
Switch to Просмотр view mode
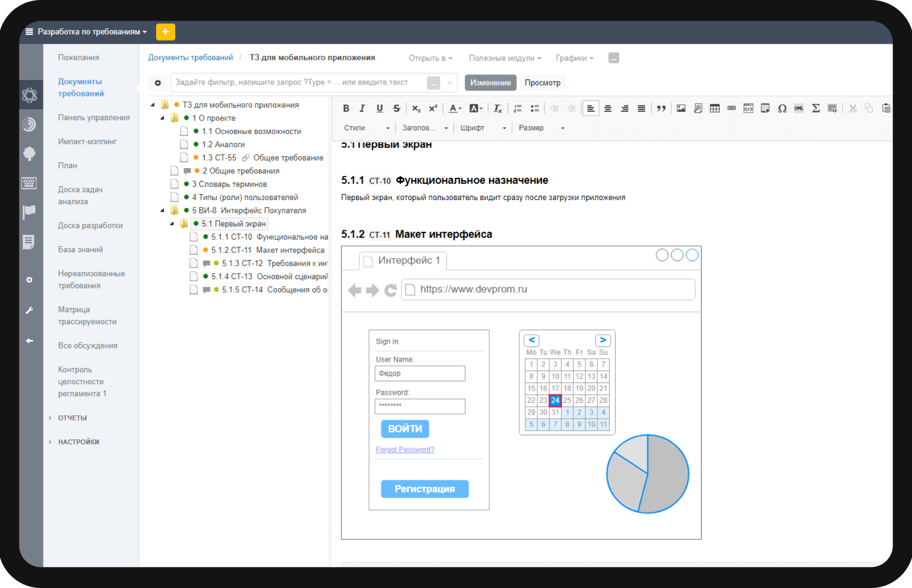click(542, 83)
